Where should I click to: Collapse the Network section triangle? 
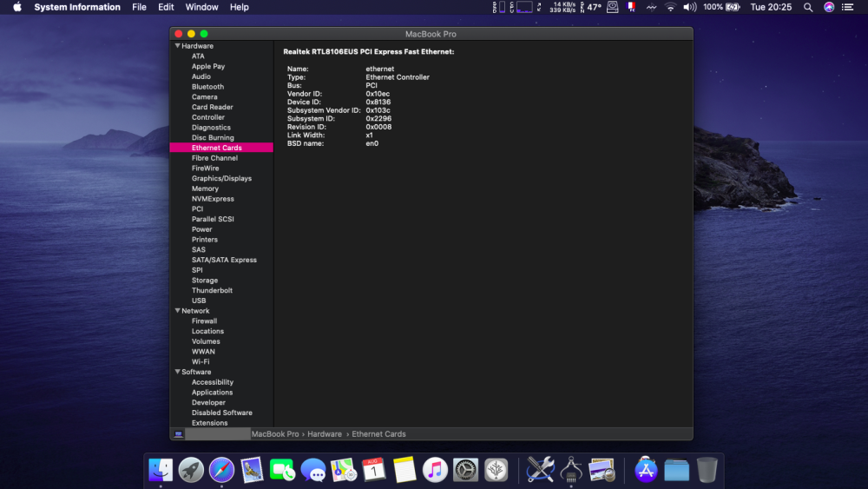178,311
